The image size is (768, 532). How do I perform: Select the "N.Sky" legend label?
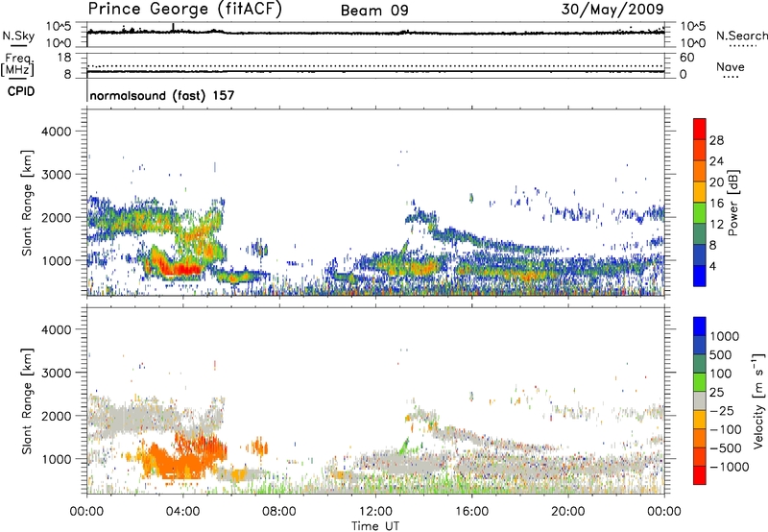point(18,36)
